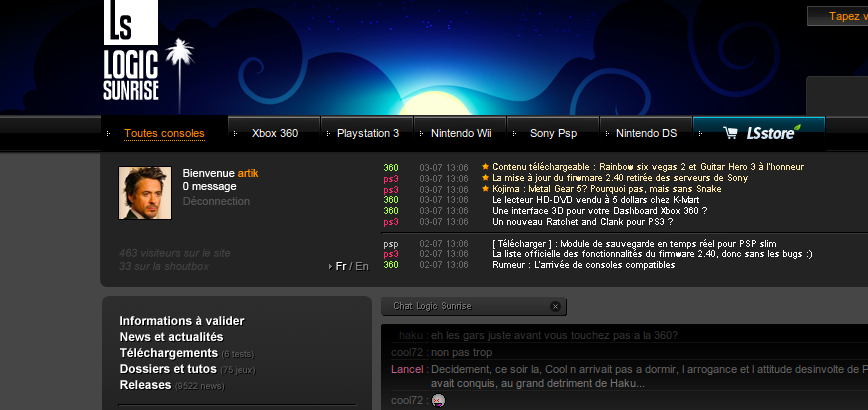868x410 pixels.
Task: Open interface 3D pour votre Dashboard news
Action: click(x=600, y=211)
